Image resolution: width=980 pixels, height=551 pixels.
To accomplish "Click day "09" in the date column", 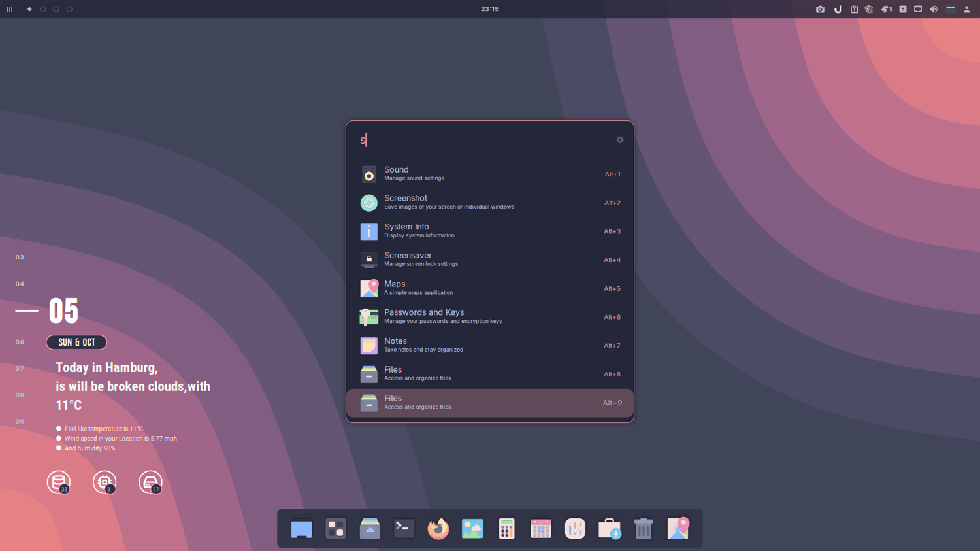I will point(20,422).
